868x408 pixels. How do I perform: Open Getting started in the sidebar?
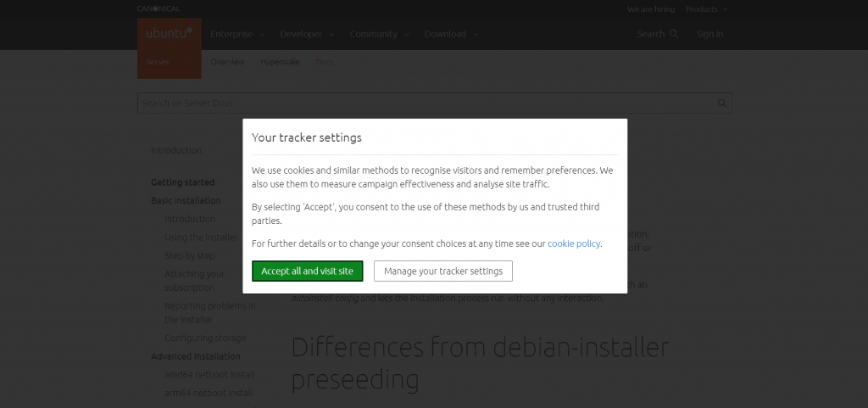point(182,182)
